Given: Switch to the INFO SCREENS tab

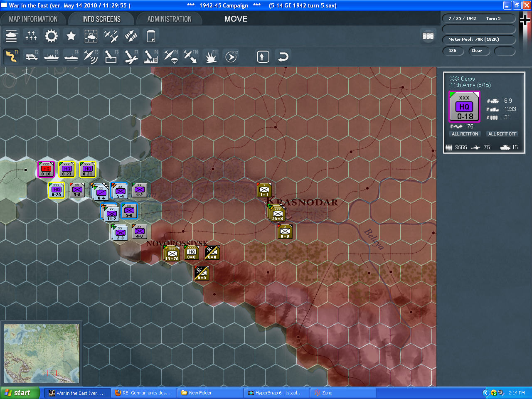Looking at the screenshot, I should coord(101,19).
